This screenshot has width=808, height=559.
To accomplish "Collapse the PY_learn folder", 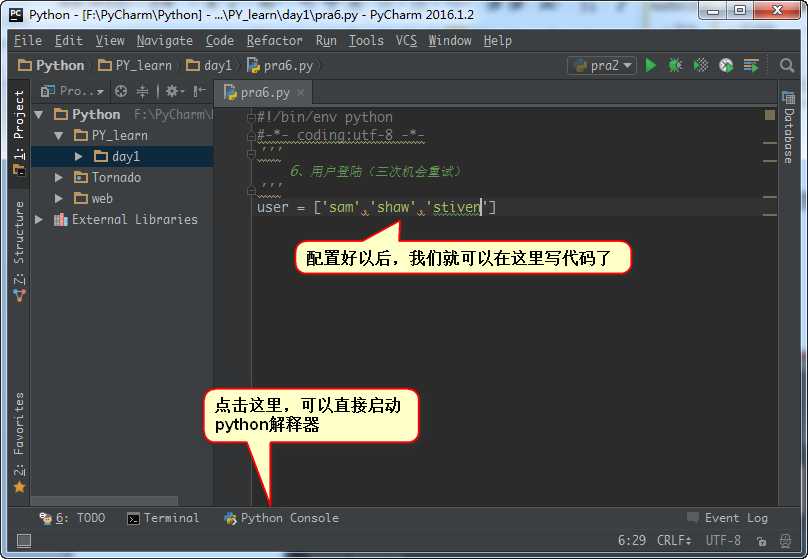I will 59,135.
